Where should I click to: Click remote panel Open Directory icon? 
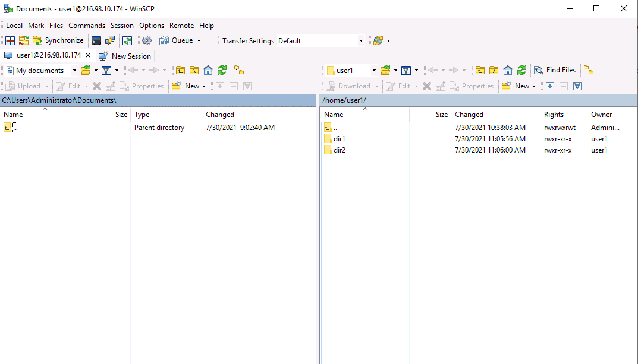[385, 71]
